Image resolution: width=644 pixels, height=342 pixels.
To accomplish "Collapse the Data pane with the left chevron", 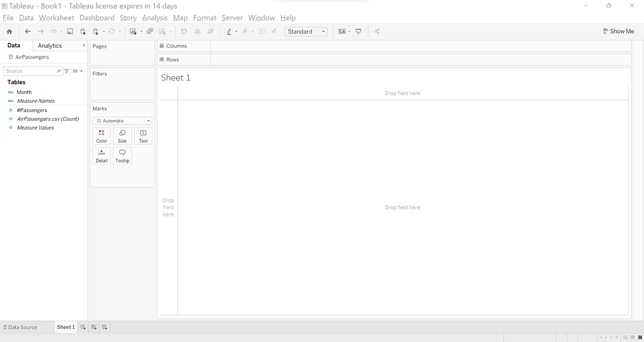I will [x=84, y=46].
